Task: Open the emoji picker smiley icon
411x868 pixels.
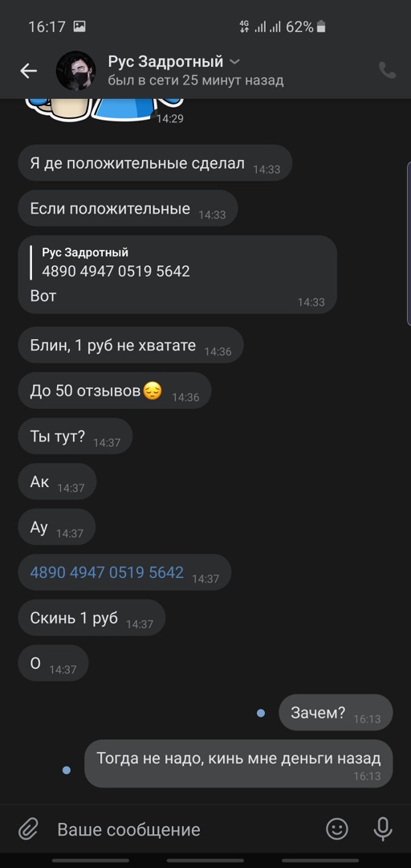Action: point(337,829)
